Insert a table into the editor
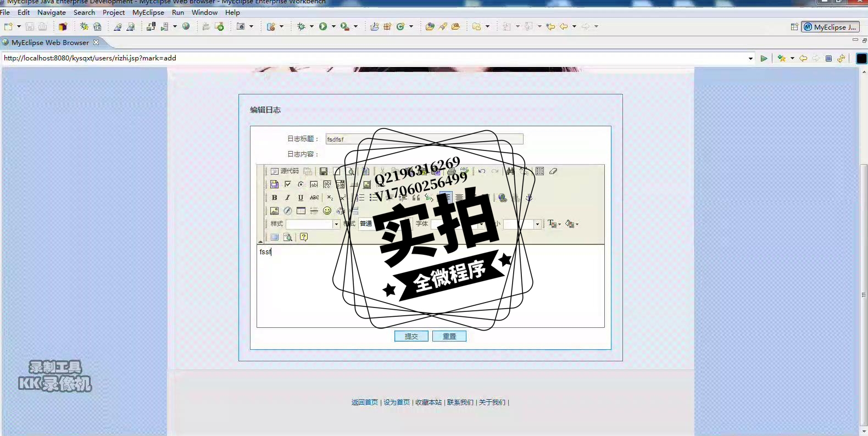This screenshot has width=868, height=436. tap(301, 211)
